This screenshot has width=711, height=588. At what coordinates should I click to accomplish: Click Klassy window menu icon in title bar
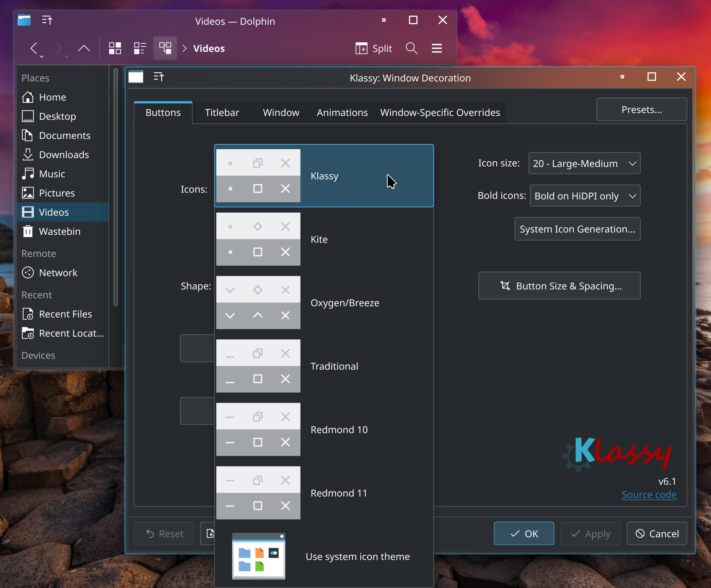[136, 77]
